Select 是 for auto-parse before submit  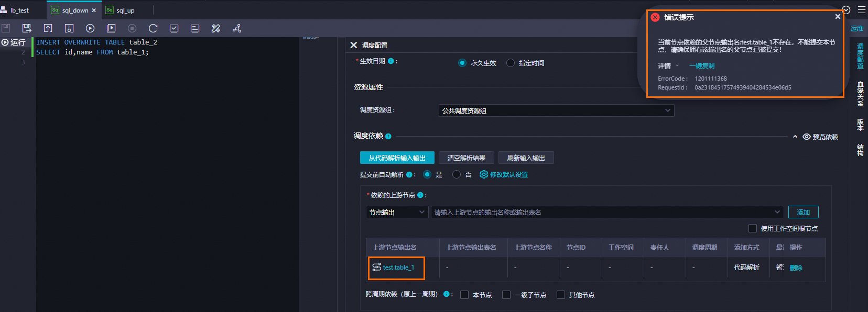click(x=427, y=174)
